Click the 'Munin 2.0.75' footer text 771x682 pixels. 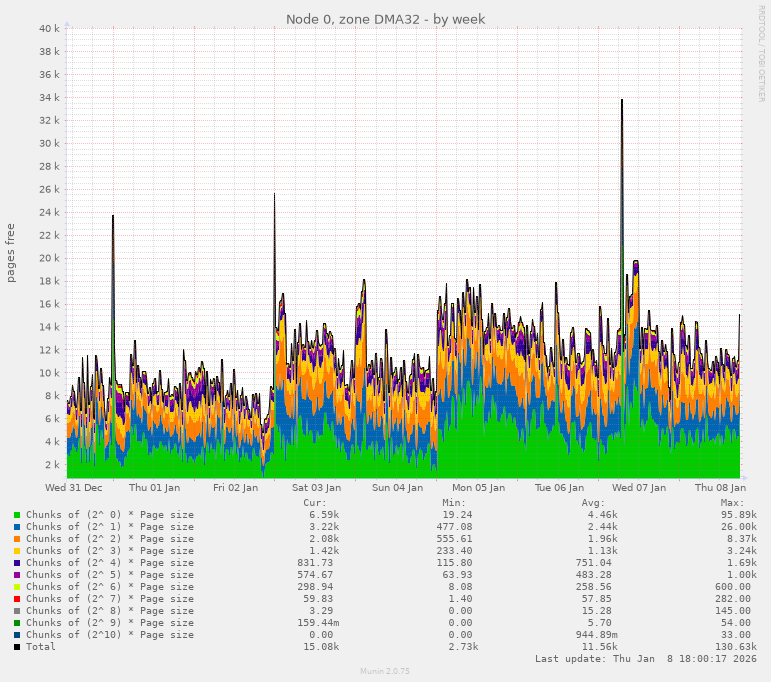[x=385, y=671]
